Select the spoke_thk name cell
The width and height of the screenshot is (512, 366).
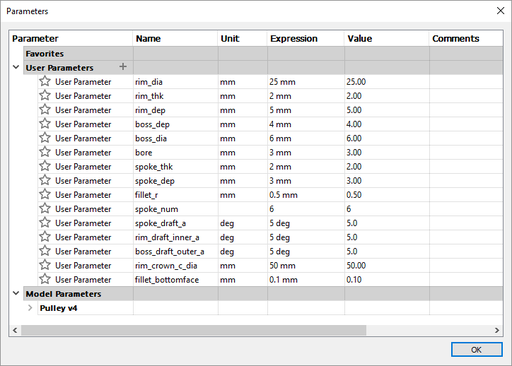click(176, 167)
